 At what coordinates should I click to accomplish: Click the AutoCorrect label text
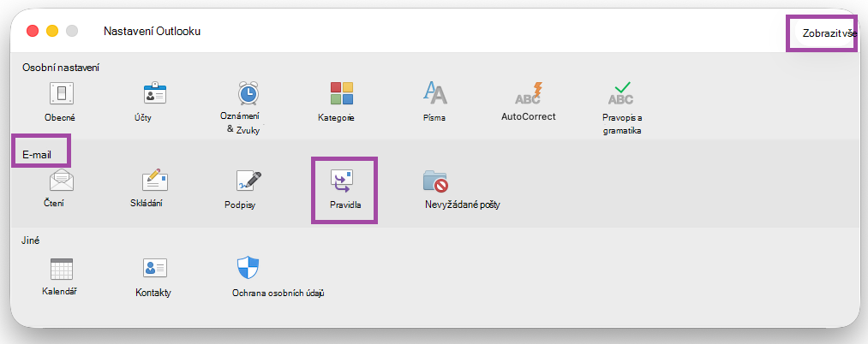click(x=528, y=116)
